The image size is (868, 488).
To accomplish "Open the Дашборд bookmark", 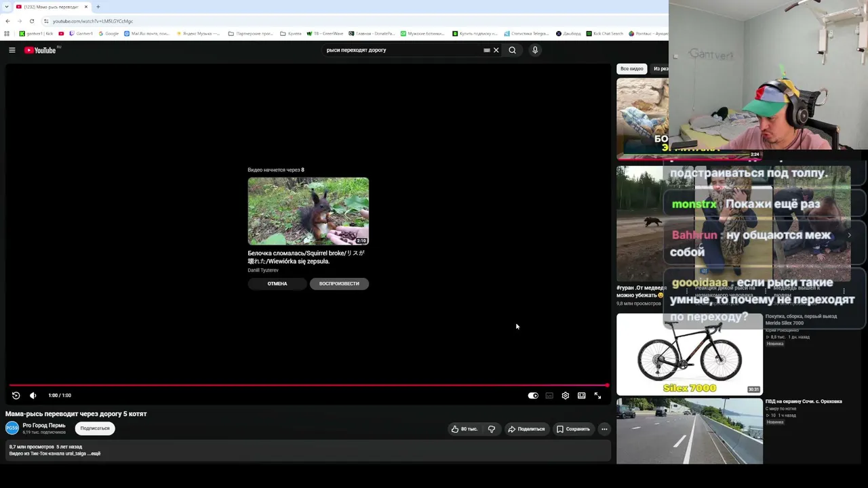I will (568, 33).
